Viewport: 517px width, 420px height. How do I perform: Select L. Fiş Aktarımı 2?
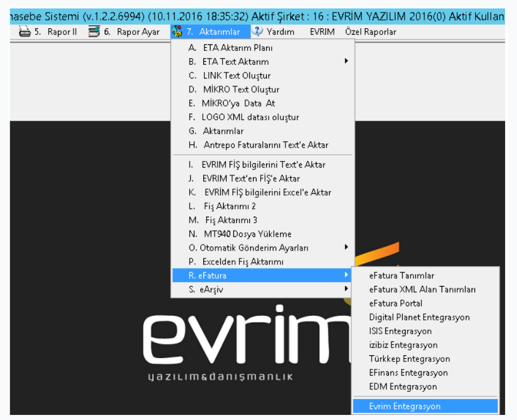(263, 206)
